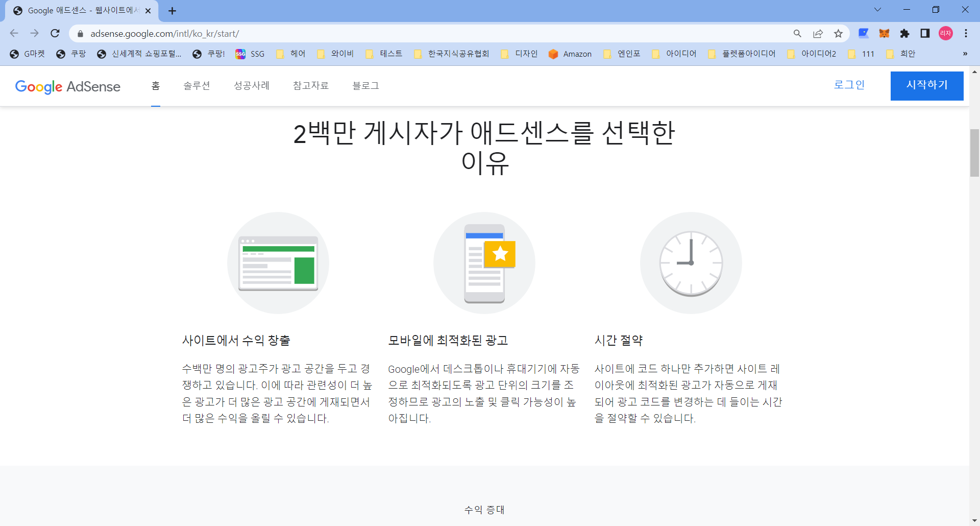This screenshot has width=980, height=526.
Task: Reload the AdSense page
Action: coord(55,33)
